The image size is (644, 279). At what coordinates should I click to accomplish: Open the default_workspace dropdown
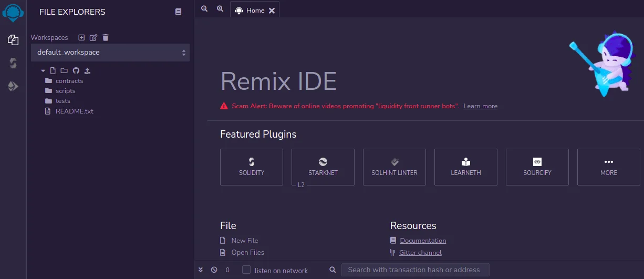[x=110, y=53]
